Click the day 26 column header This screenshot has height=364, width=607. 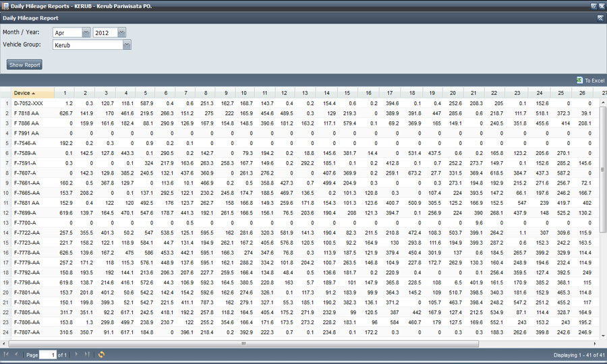pos(581,93)
